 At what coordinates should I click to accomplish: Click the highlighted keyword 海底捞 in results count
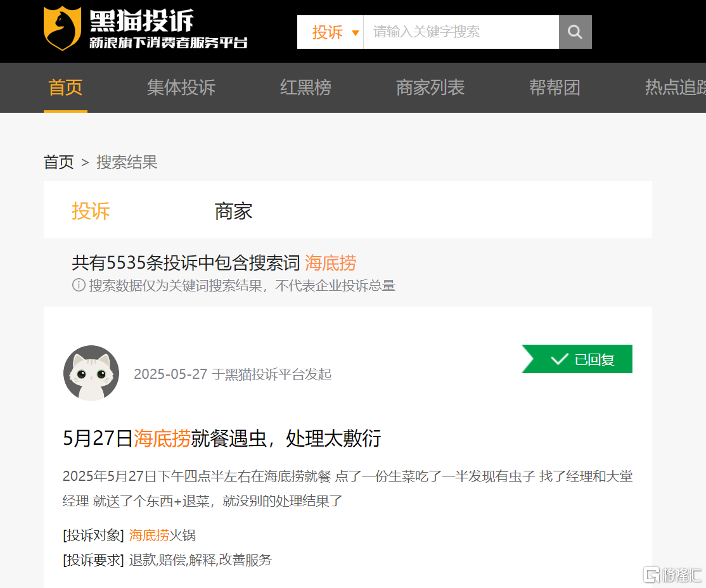click(330, 263)
